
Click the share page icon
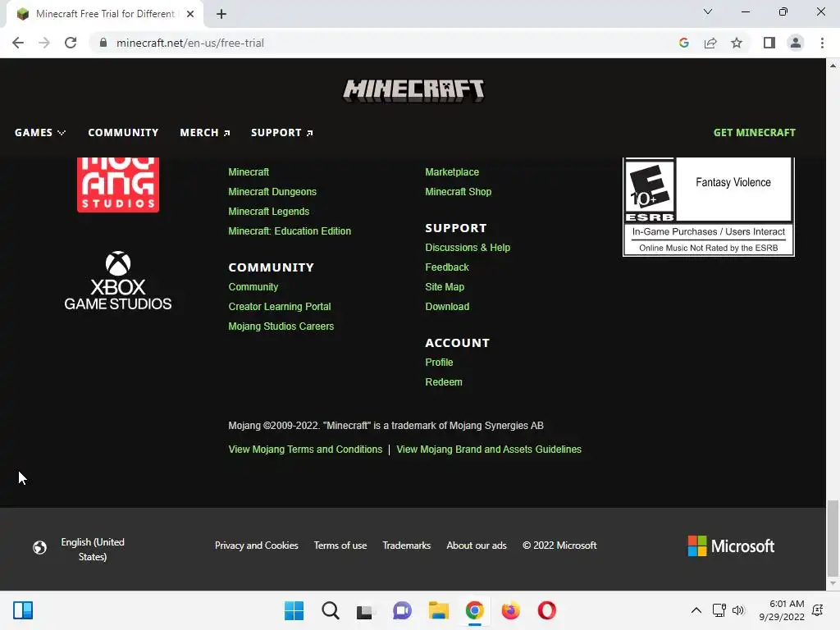tap(710, 43)
